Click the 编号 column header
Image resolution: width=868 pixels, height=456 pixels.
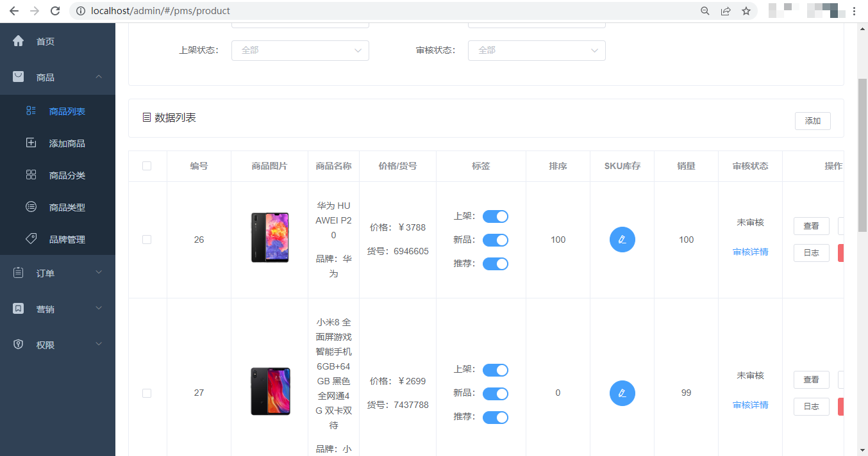199,166
